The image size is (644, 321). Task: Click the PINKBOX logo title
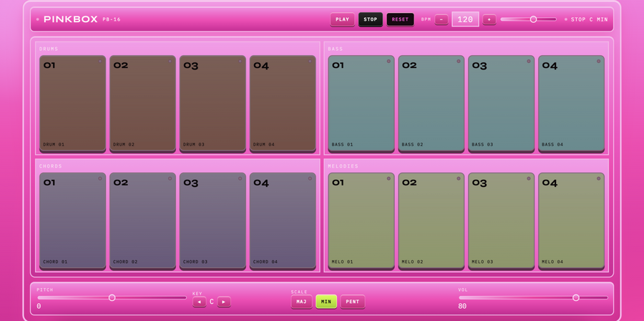(x=71, y=19)
